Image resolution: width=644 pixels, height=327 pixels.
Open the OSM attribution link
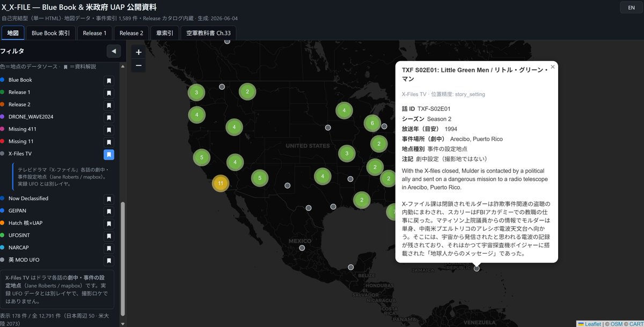(616, 324)
